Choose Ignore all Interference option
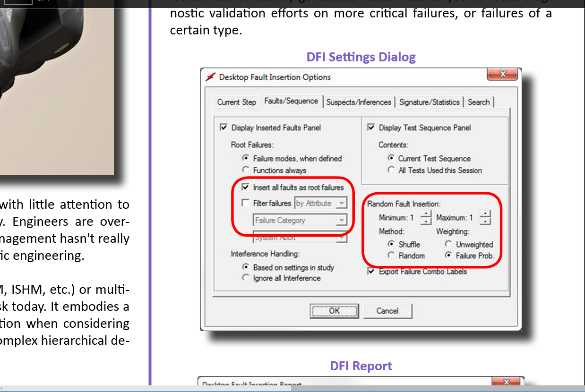The height and width of the screenshot is (392, 585). pos(245,278)
